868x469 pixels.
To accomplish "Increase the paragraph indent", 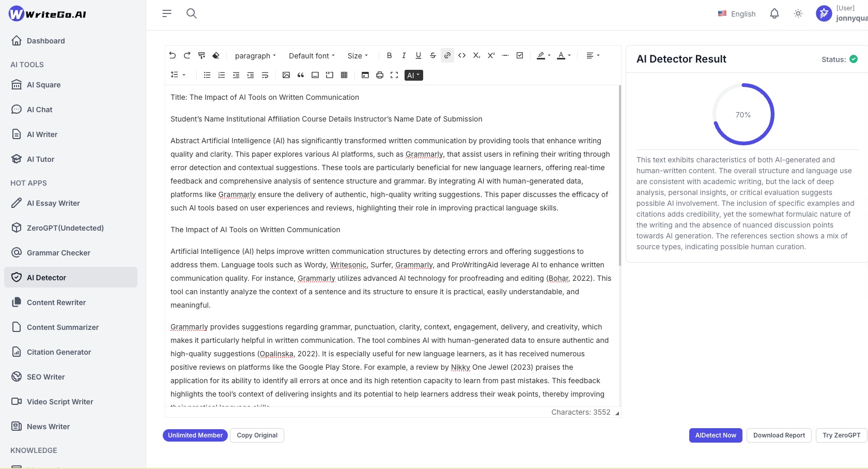I will pos(251,75).
